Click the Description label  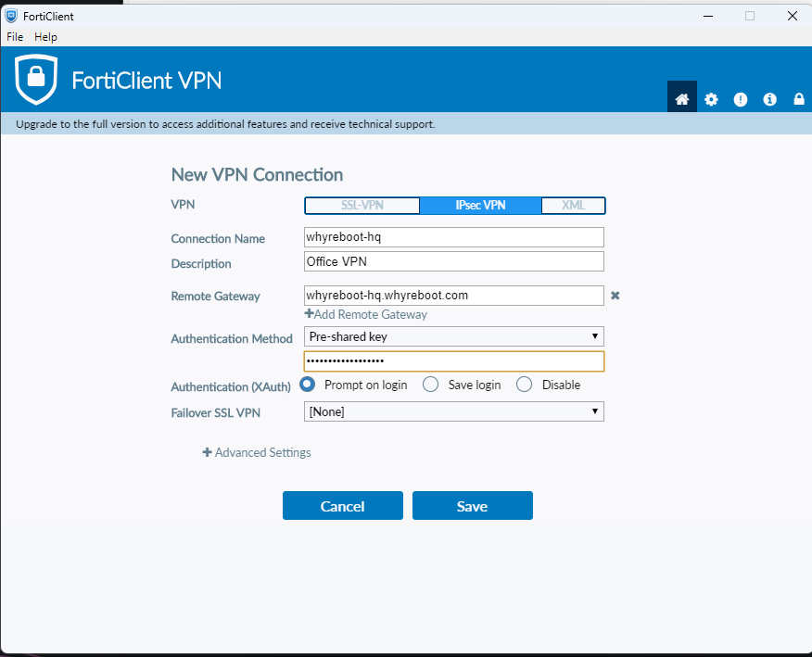(x=201, y=263)
